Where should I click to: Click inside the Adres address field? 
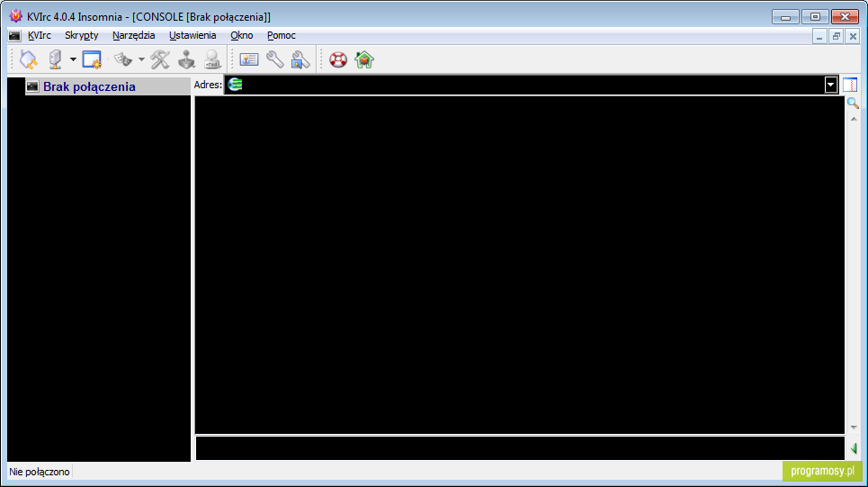point(533,85)
